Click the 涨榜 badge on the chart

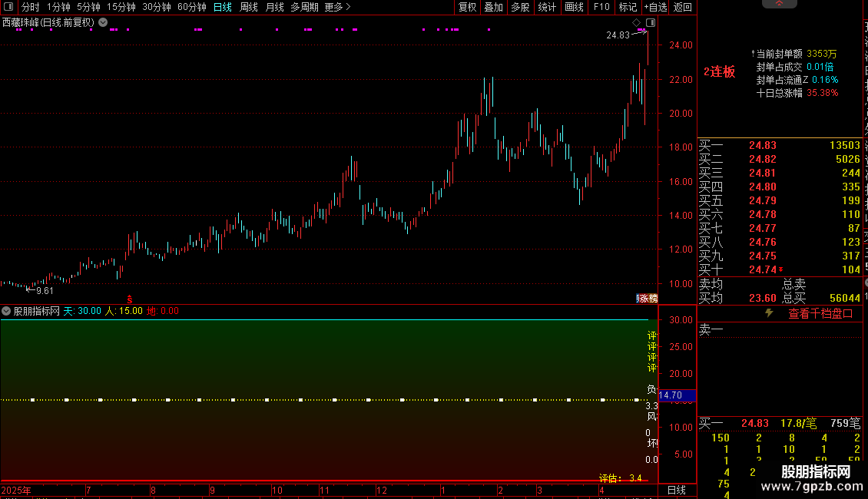coord(647,298)
